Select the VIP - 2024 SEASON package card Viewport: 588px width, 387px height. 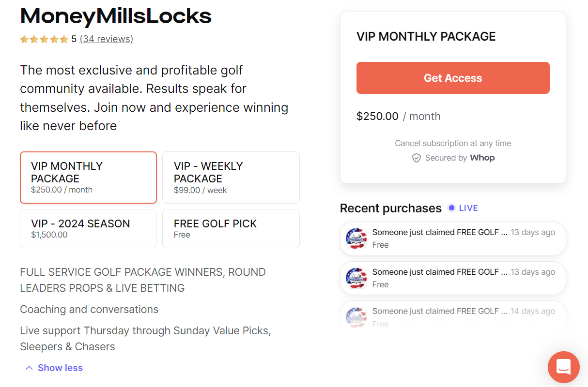click(88, 228)
